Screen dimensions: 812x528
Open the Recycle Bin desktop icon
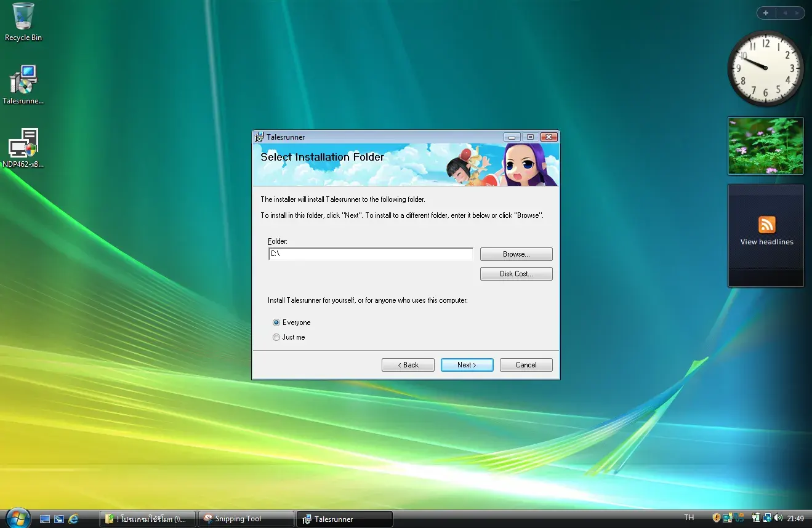click(23, 18)
